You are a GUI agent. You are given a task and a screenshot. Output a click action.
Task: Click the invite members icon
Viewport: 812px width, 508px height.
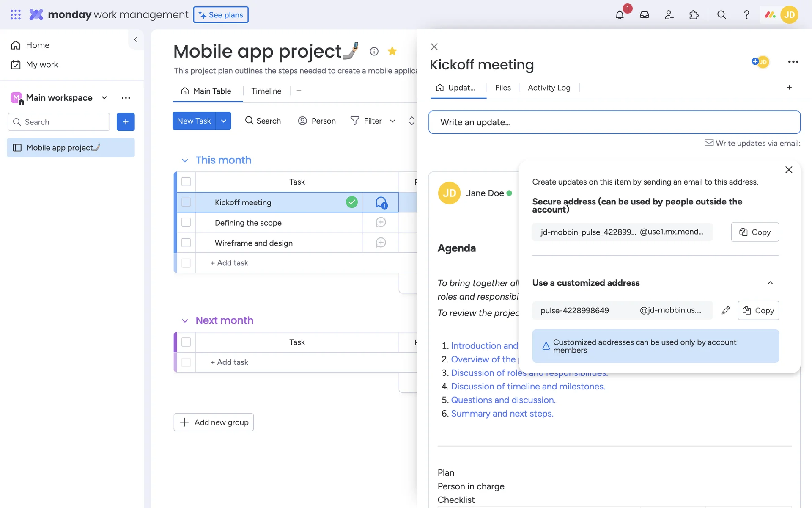tap(669, 15)
